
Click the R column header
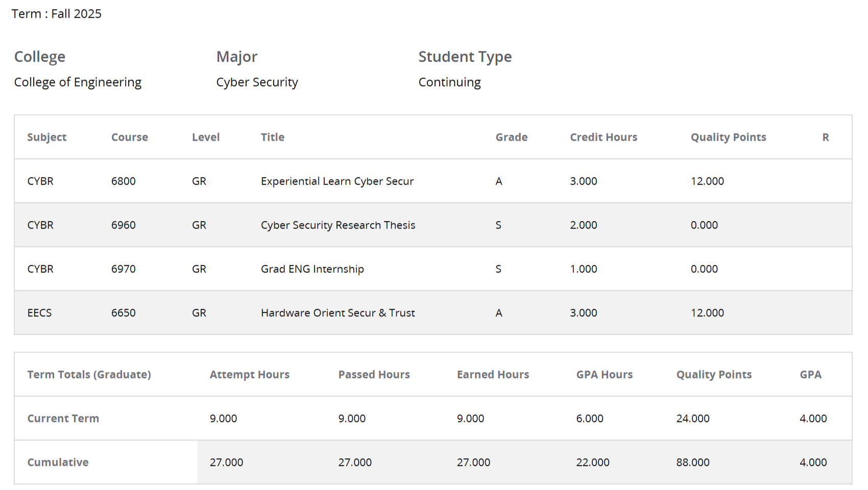tap(825, 137)
